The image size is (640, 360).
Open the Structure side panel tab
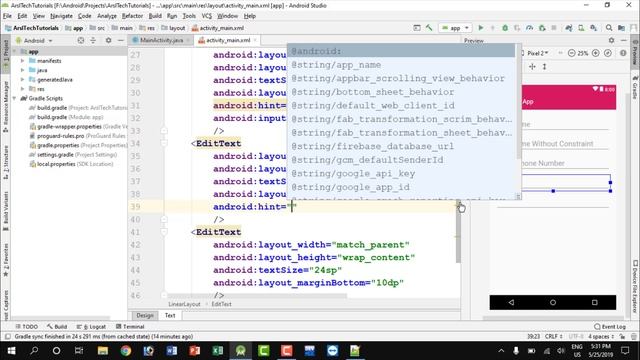6,162
